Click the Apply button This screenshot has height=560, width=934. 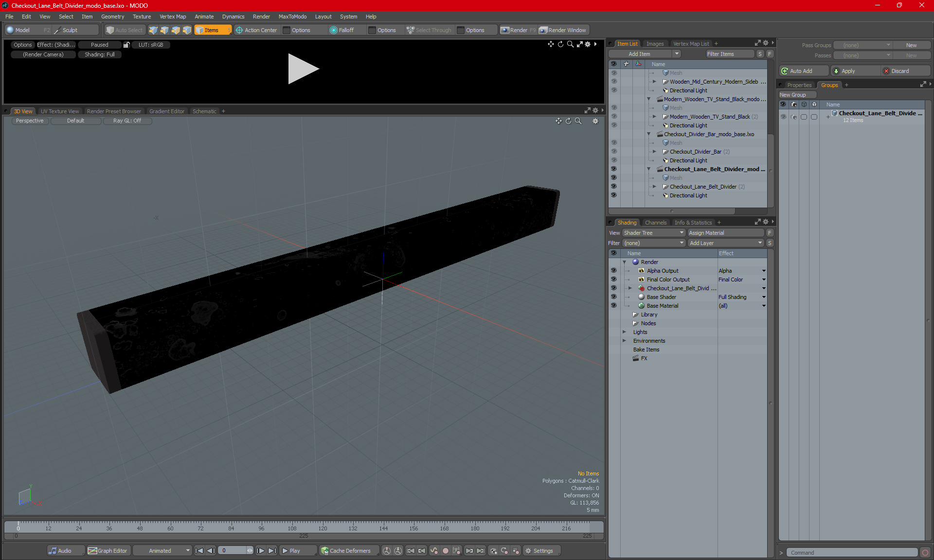click(x=855, y=71)
